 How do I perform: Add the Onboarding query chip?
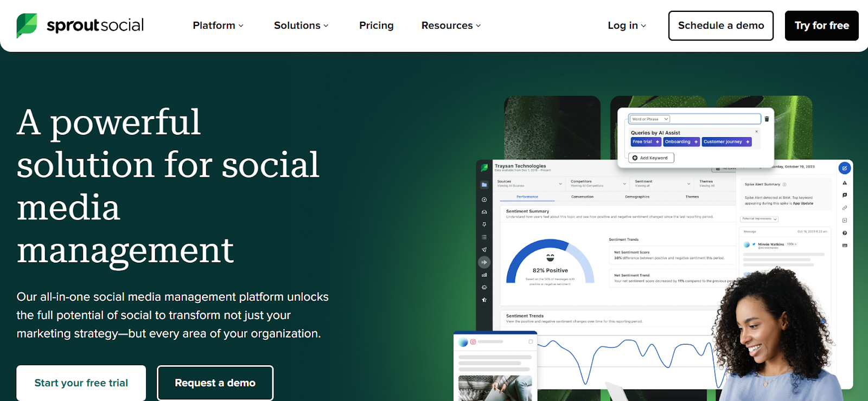[x=682, y=142]
